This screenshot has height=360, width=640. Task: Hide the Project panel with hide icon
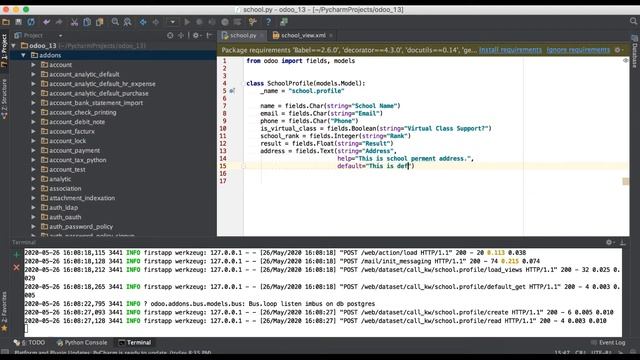(209, 36)
